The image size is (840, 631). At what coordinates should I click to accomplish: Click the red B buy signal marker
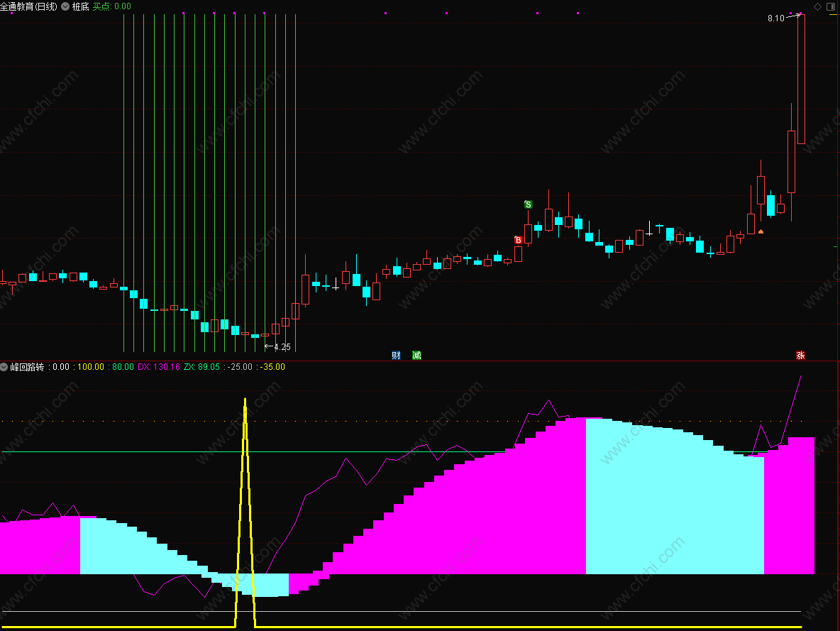point(518,240)
